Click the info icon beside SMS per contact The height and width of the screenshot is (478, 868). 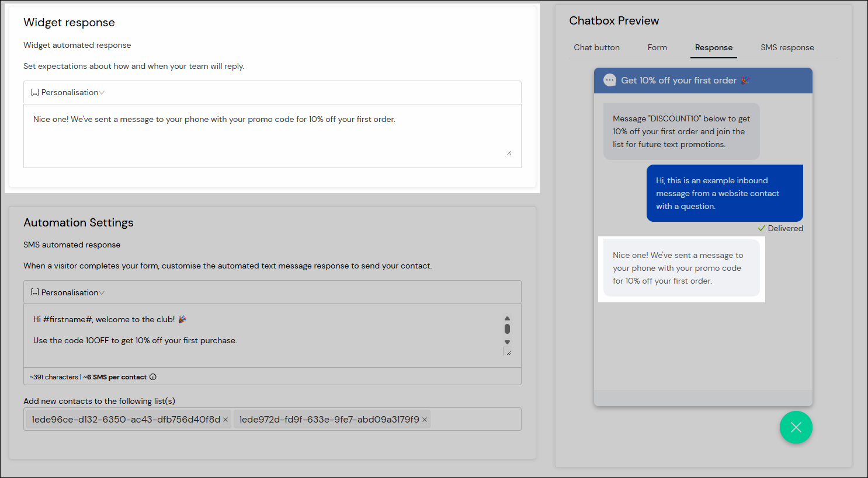[153, 377]
